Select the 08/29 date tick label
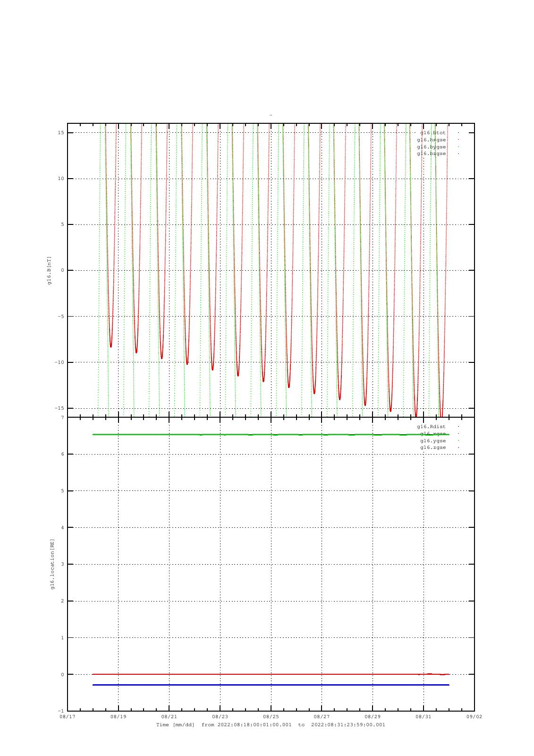The width and height of the screenshot is (534, 756). tap(373, 717)
